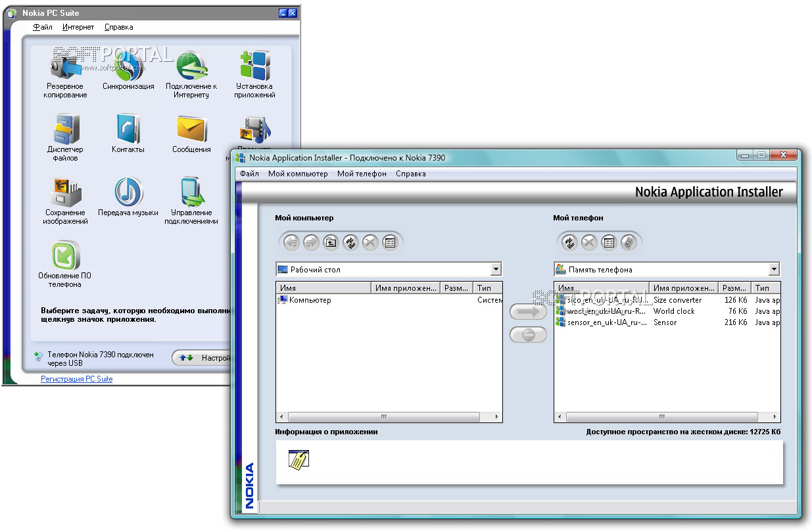Open Диспетчер файлов in PC Suite
This screenshot has height=531, width=812.
point(65,137)
